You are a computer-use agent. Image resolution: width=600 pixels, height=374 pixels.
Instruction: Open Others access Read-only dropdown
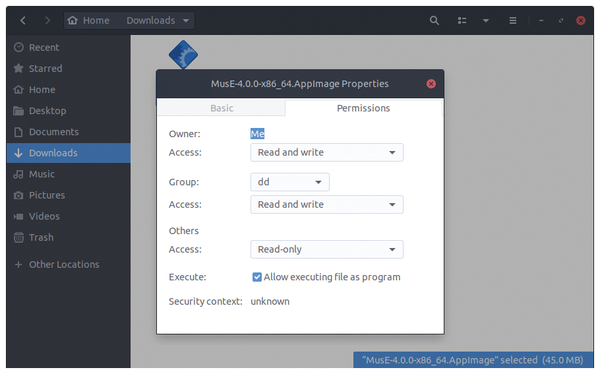tap(327, 249)
